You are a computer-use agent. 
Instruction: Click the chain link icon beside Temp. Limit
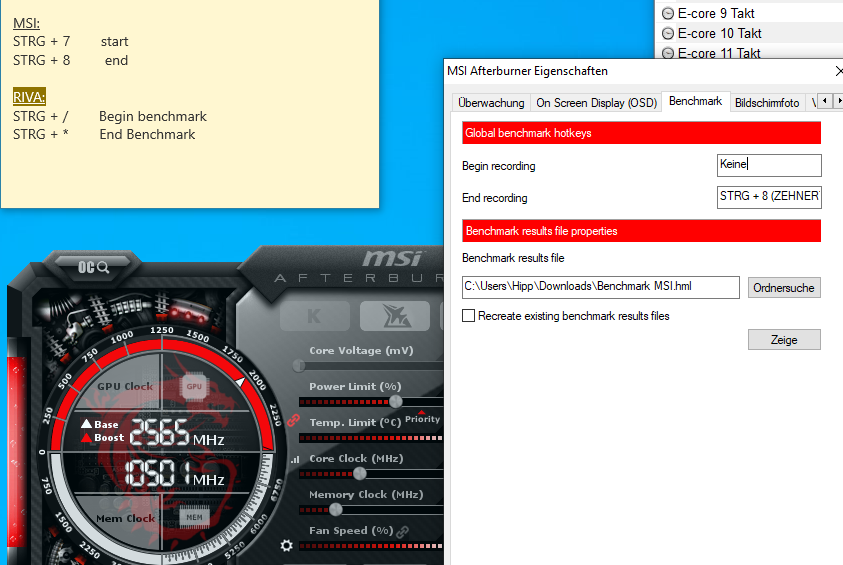(294, 420)
